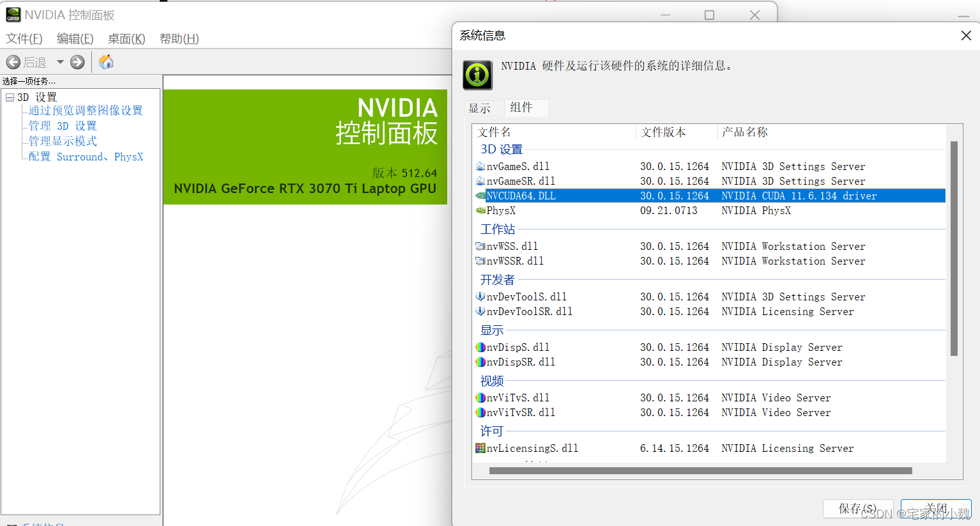Click the nvDevToolS.dll file icon
The width and height of the screenshot is (980, 526).
pos(480,297)
